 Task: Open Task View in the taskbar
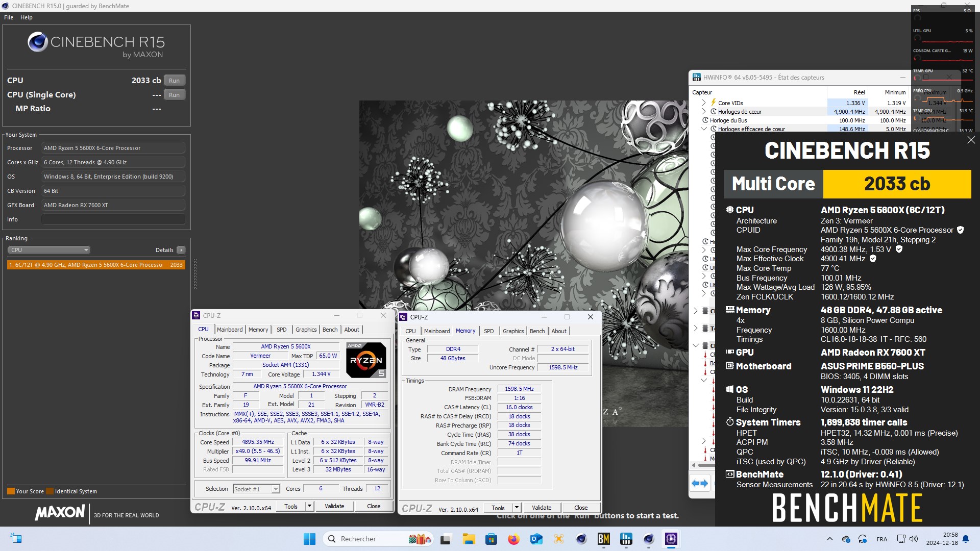click(x=446, y=539)
